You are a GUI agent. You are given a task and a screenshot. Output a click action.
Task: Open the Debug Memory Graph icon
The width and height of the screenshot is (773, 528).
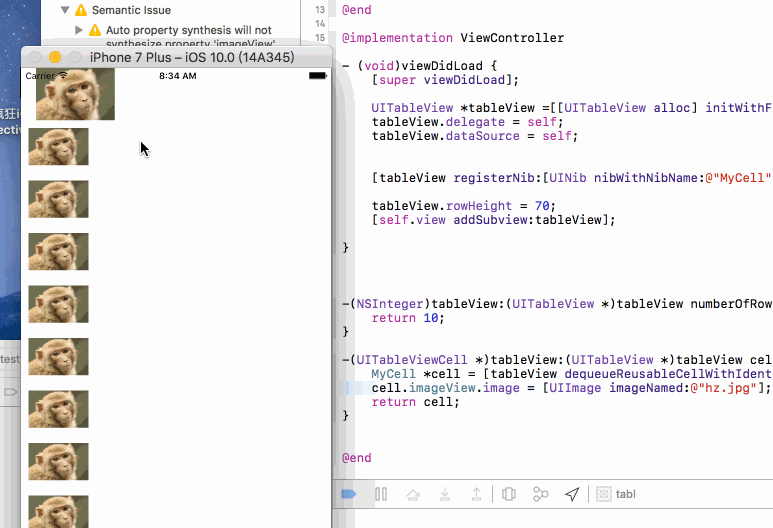pos(540,494)
